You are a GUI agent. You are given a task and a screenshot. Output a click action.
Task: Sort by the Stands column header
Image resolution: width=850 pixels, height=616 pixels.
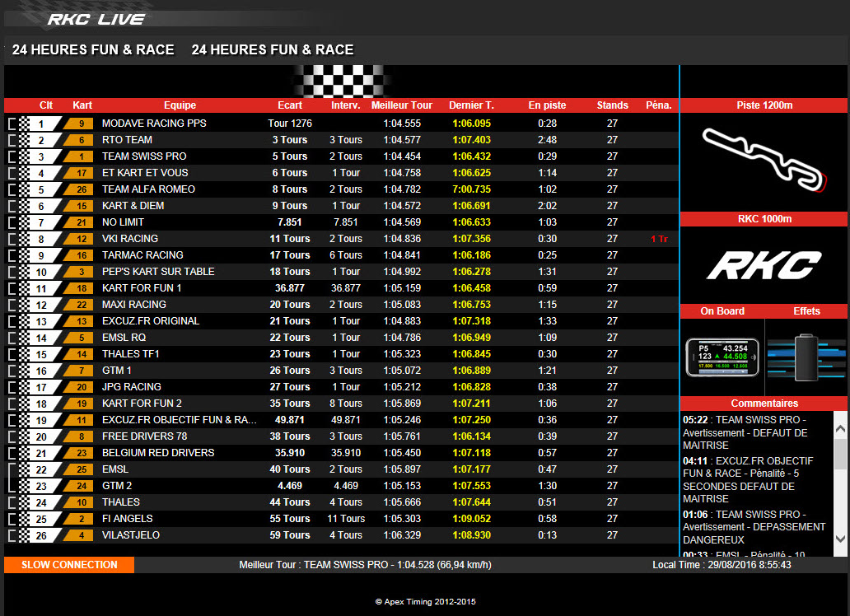pos(613,105)
